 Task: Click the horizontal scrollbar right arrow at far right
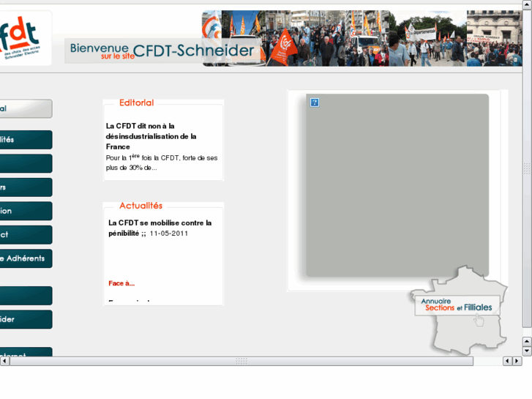517,361
